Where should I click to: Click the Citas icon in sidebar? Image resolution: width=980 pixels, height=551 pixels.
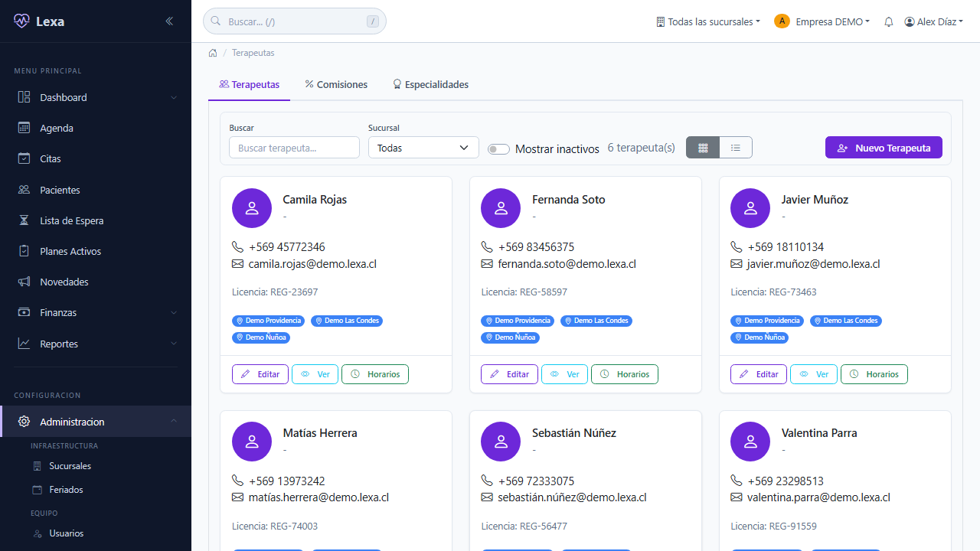pyautogui.click(x=24, y=158)
